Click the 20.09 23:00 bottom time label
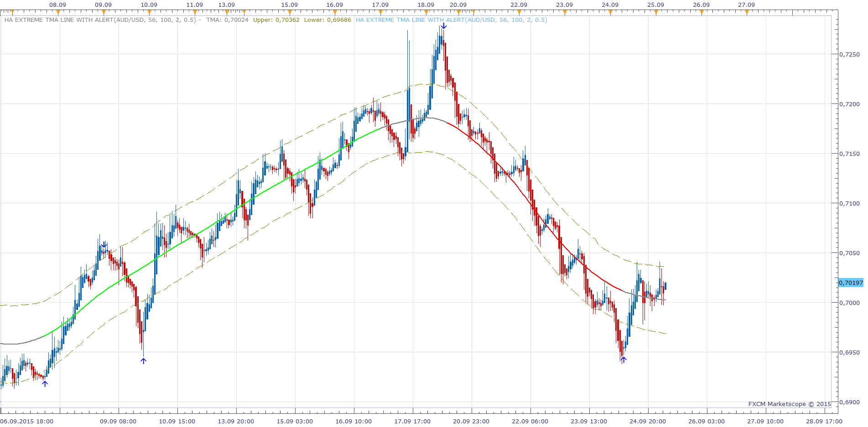Viewport: 868px width, 427px height. [x=471, y=422]
